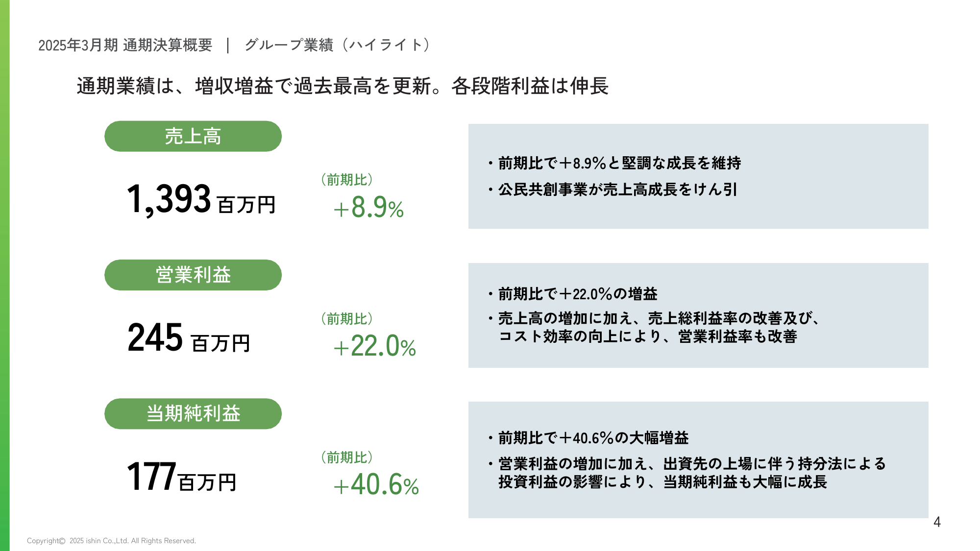
Task: Click the bullet 前期比で+22.0%の増益
Action: coord(572,294)
